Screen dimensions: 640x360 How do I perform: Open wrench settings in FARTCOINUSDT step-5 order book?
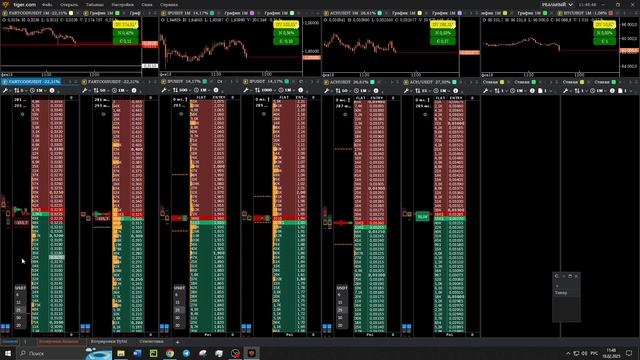pos(5,90)
